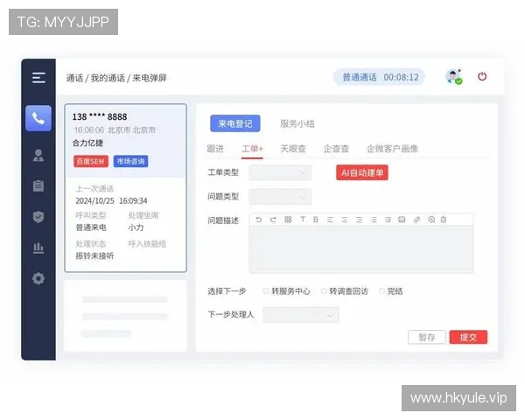Click the 我的通话 breadcrumb item

tap(108, 78)
